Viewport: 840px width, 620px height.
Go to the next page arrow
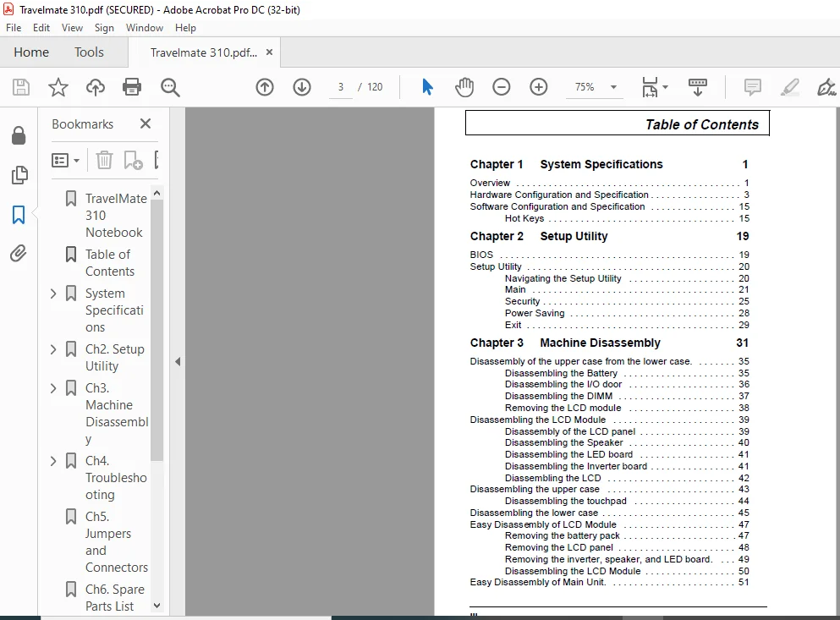coord(302,87)
